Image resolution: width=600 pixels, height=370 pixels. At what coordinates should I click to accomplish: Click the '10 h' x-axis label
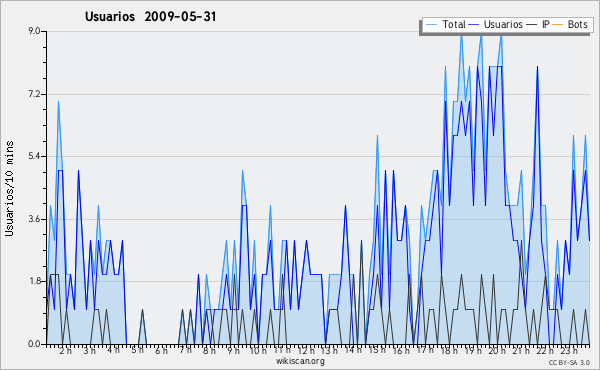click(x=258, y=350)
